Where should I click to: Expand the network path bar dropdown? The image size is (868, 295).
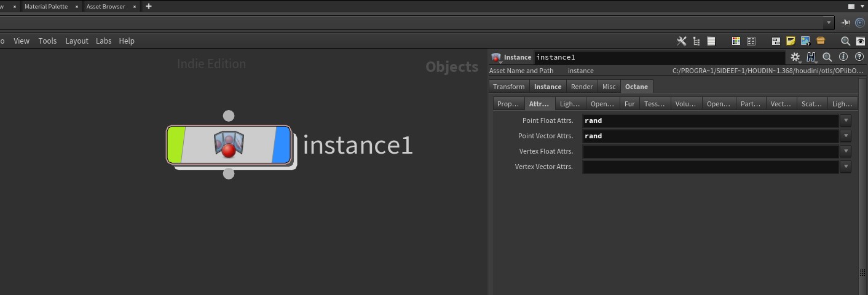tap(829, 23)
